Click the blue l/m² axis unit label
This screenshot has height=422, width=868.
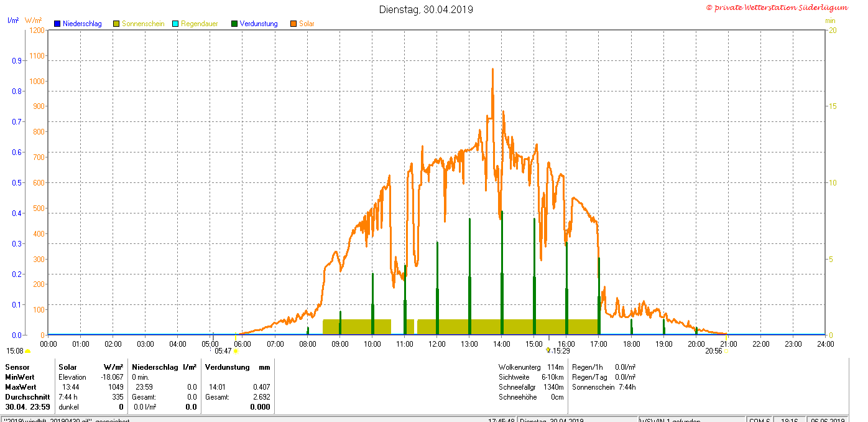pos(13,21)
